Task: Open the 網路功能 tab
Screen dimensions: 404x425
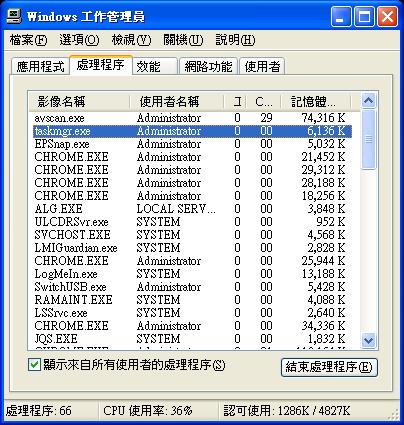Action: tap(208, 66)
